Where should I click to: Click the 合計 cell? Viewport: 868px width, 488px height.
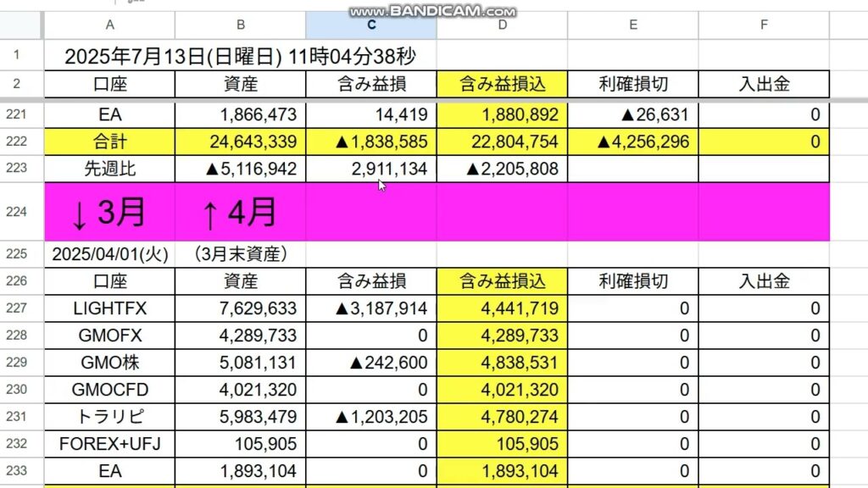(109, 141)
